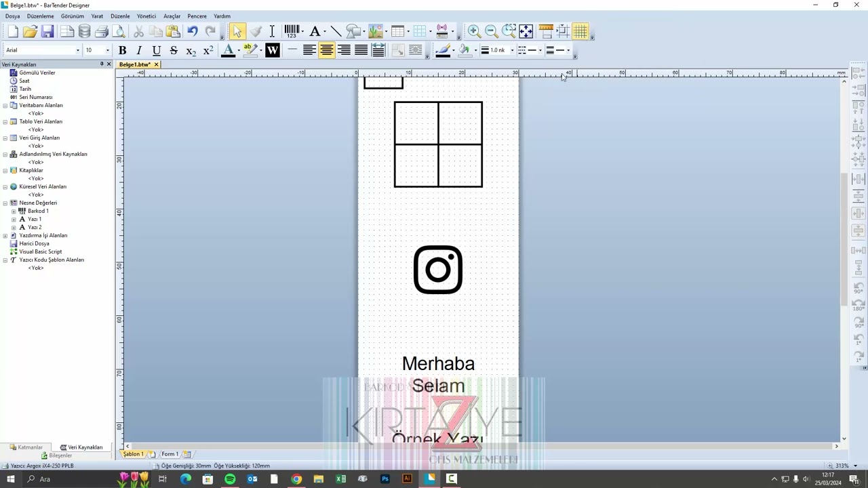
Task: Open the Görünüm menu
Action: click(73, 16)
